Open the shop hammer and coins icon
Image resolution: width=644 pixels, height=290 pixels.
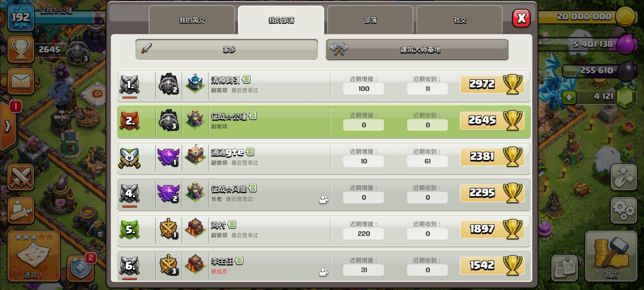click(611, 256)
